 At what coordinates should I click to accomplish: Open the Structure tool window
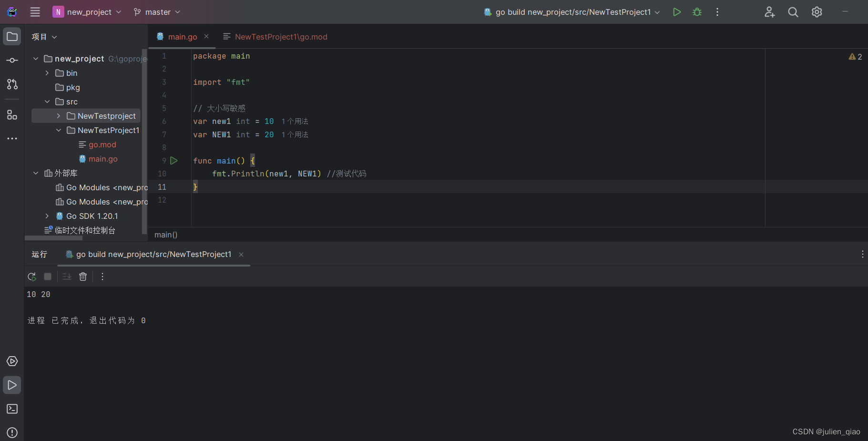pos(12,115)
